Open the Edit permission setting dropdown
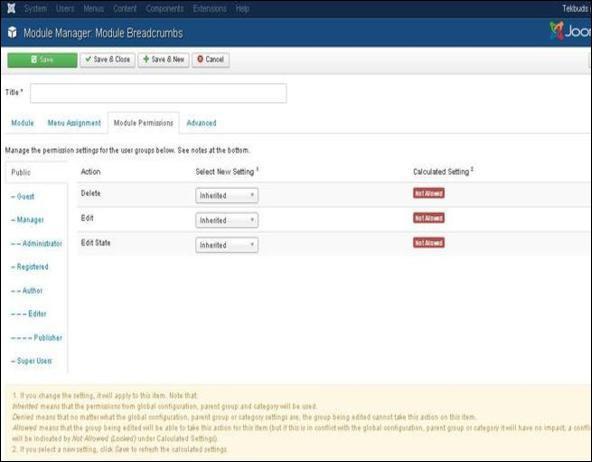This screenshot has width=592, height=462. pyautogui.click(x=227, y=220)
